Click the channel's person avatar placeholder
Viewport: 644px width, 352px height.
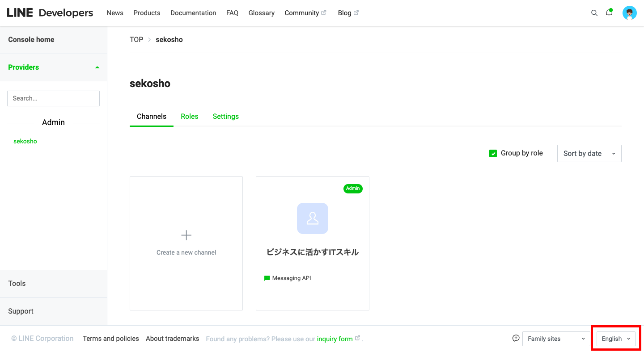312,218
